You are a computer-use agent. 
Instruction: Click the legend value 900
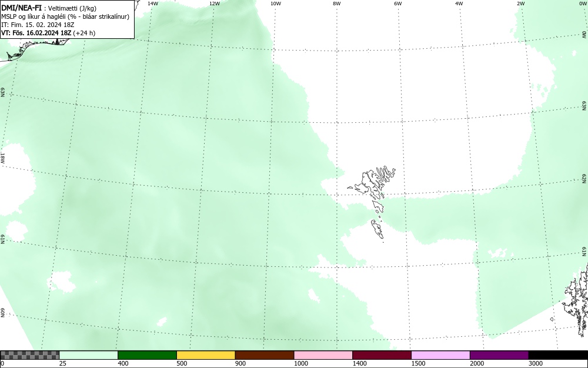tap(240, 363)
